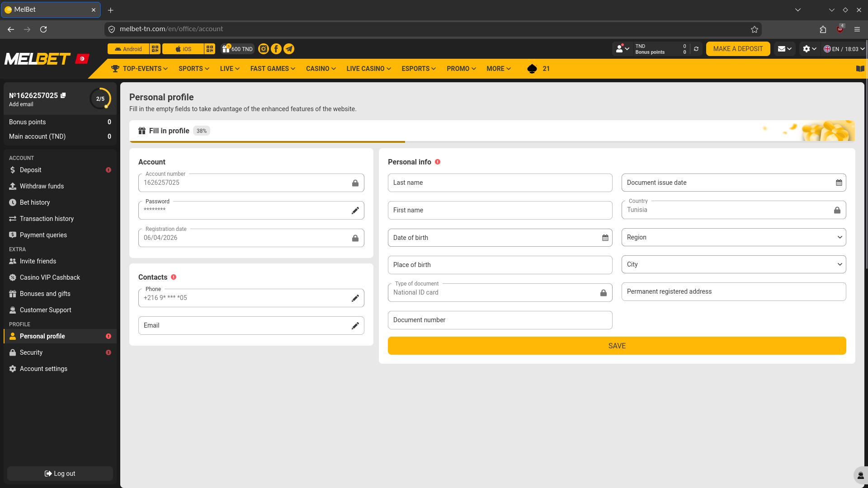Viewport: 868px width, 488px height.
Task: Log out of the account
Action: pyautogui.click(x=60, y=474)
